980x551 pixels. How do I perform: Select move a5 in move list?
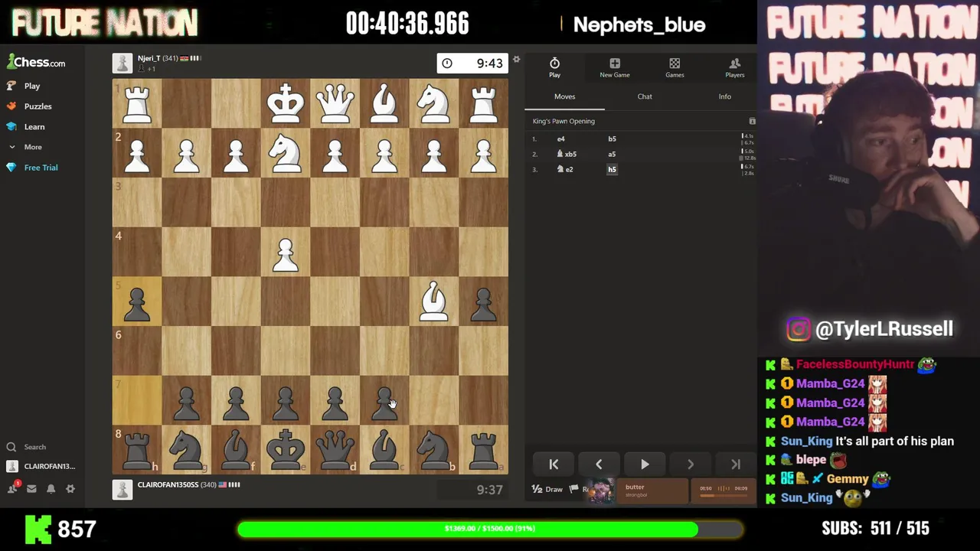[612, 155]
